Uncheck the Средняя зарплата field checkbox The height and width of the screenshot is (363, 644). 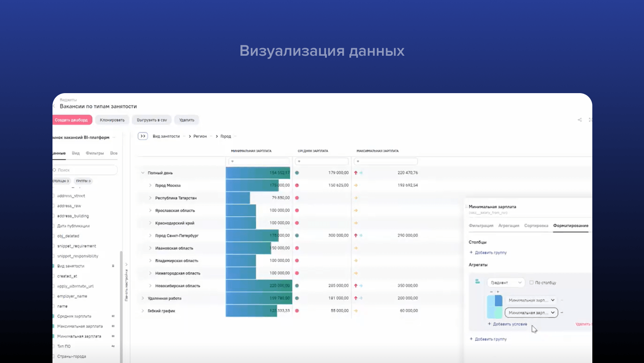53,316
